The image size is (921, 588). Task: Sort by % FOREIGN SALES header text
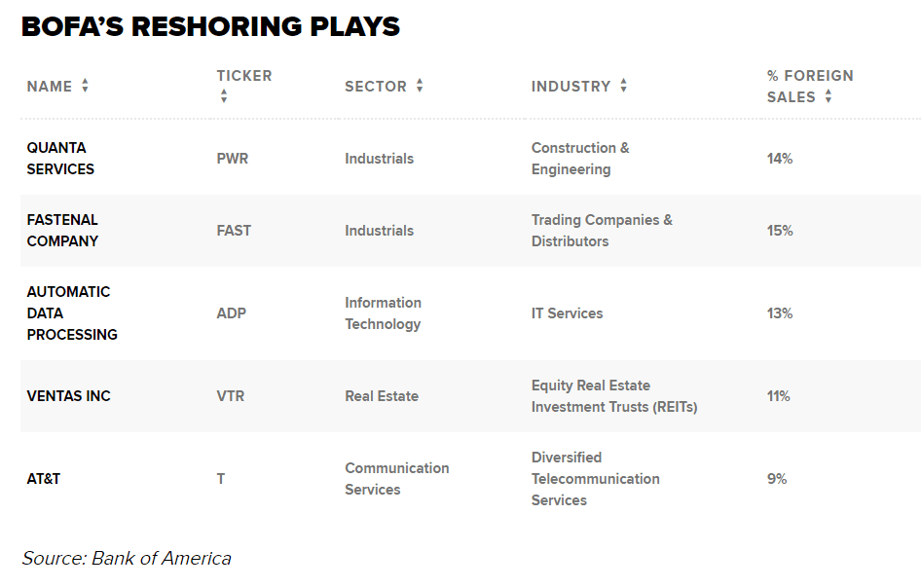click(x=810, y=76)
